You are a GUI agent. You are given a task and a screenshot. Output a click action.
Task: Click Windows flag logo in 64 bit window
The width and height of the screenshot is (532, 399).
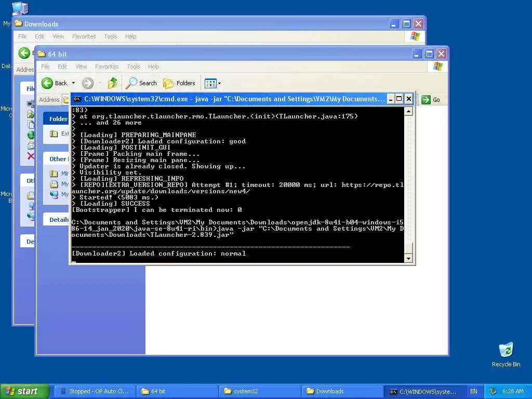click(x=437, y=66)
